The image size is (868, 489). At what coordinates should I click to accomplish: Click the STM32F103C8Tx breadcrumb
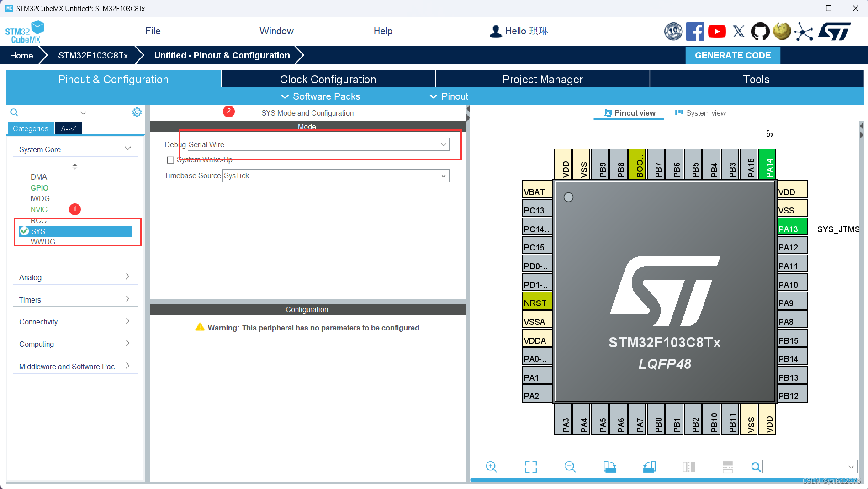pyautogui.click(x=93, y=55)
